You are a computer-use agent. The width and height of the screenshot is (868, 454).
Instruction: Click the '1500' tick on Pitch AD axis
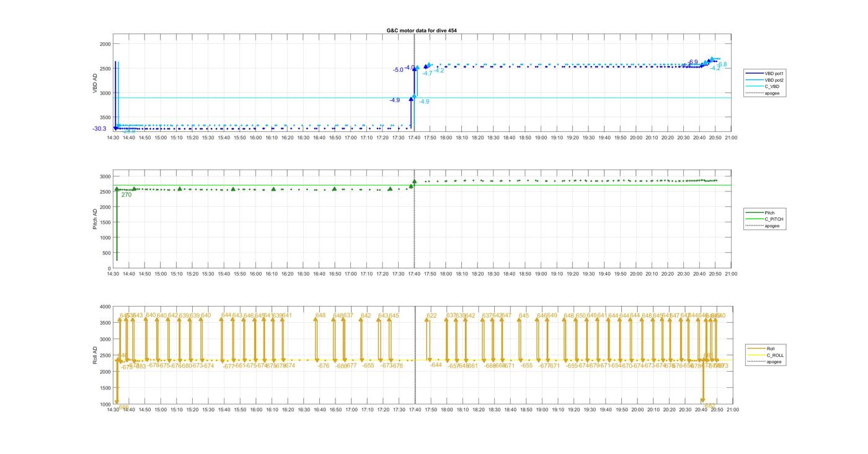click(x=105, y=222)
